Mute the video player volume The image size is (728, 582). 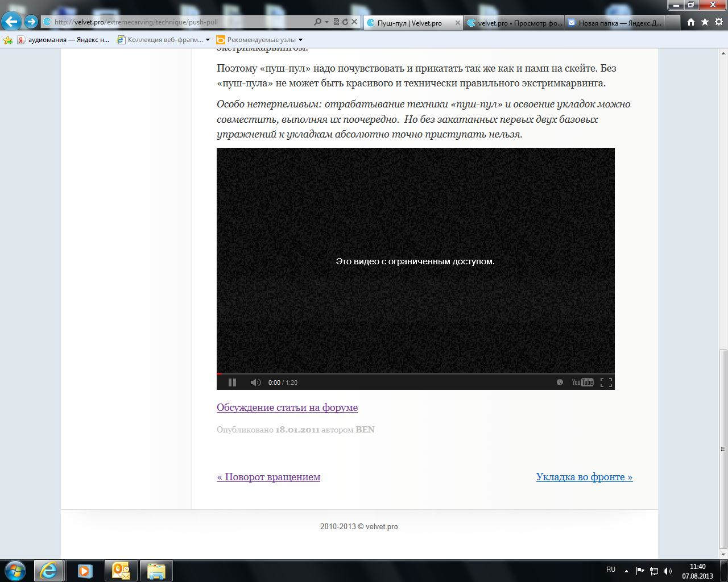point(255,383)
